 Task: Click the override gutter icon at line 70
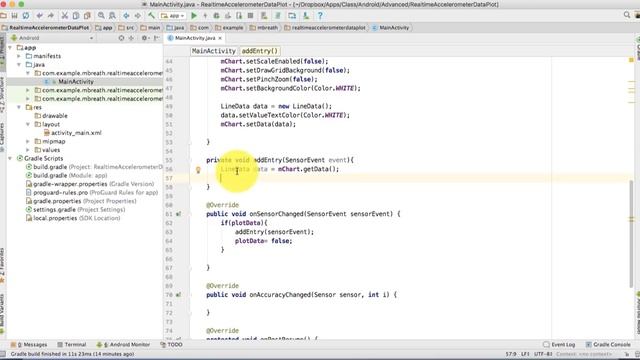(178, 295)
